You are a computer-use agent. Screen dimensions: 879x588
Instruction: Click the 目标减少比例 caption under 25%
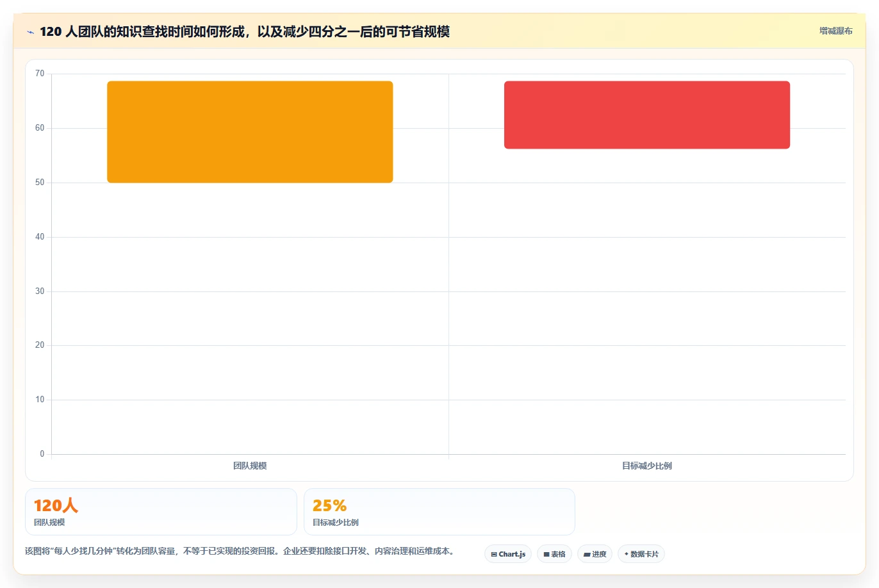(336, 523)
